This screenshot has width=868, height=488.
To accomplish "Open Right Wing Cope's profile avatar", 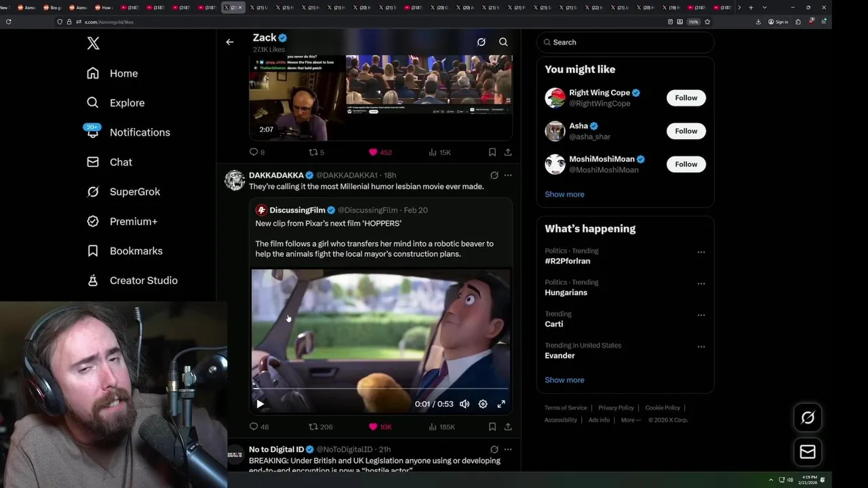I will (555, 98).
